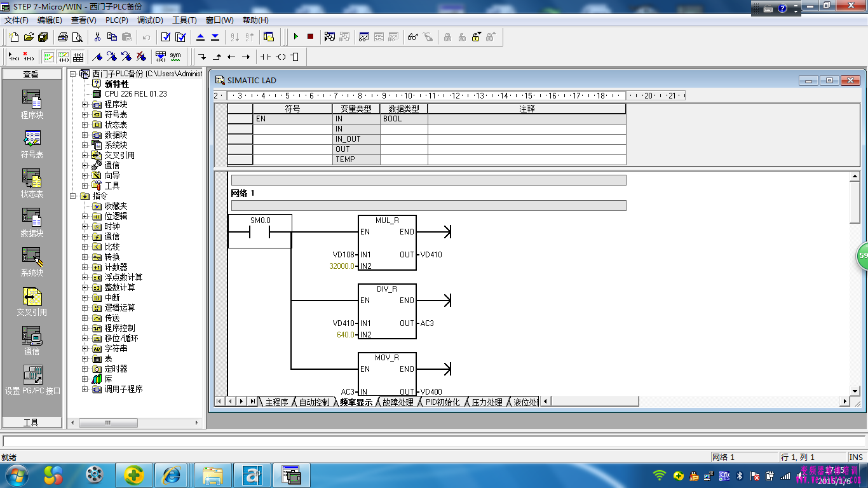Expand the 浮点数计算 instruction folder
This screenshot has height=488, width=868.
click(85, 277)
